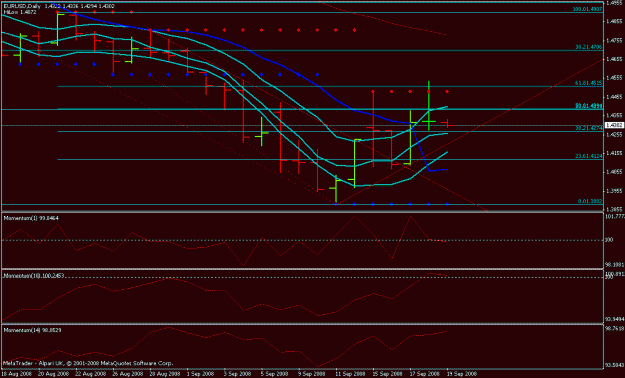625x378 pixels.
Task: Click the 100.0 Fibonacci level label
Action: (588, 9)
